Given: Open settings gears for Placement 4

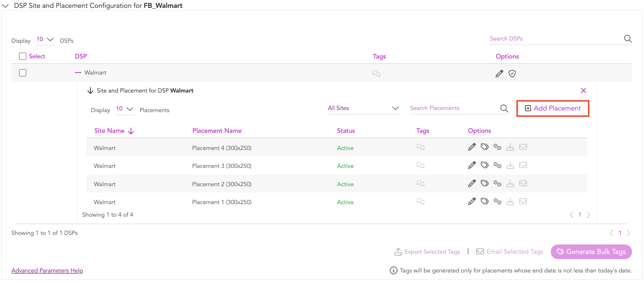Looking at the screenshot, I should (x=497, y=147).
